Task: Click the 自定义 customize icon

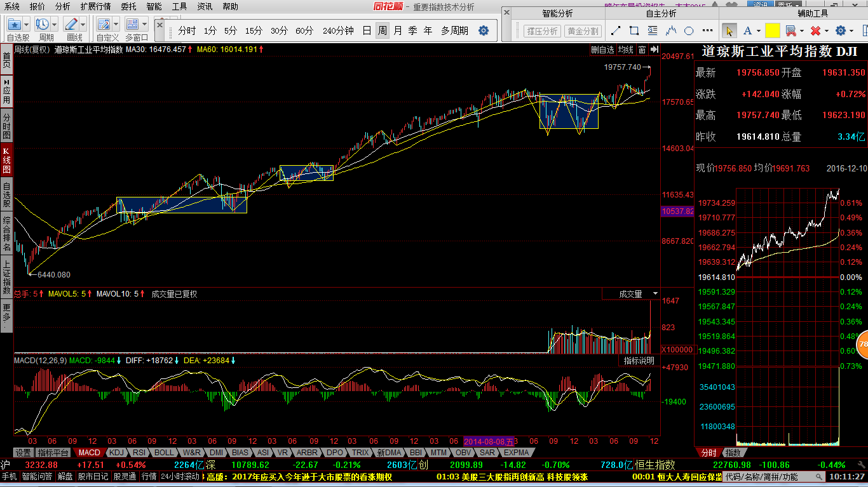Action: click(x=105, y=24)
